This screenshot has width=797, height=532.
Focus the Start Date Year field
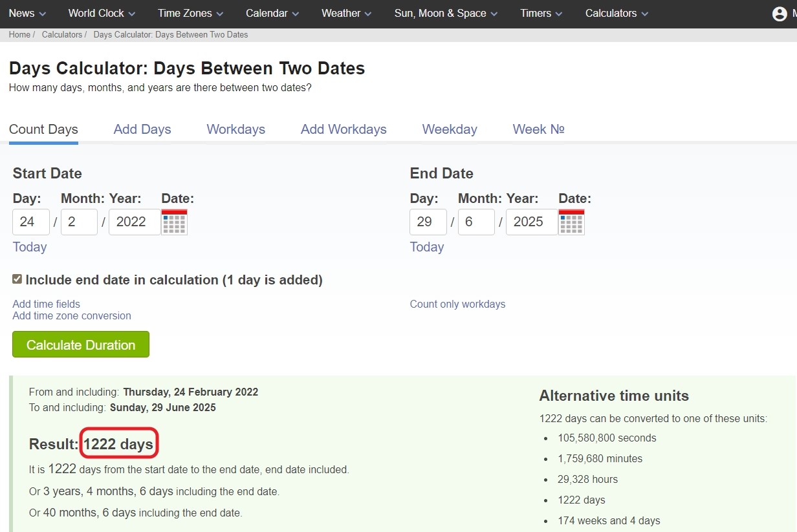[135, 222]
